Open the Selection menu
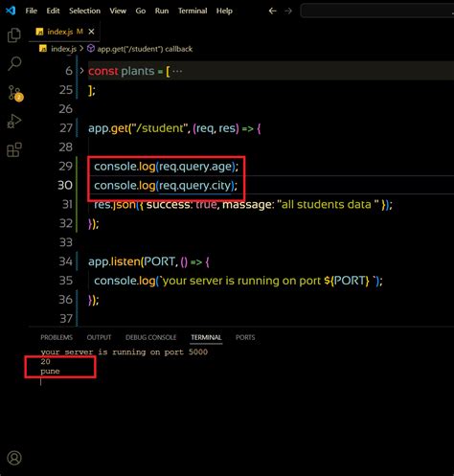Viewport: 454px width, 476px height. [84, 11]
